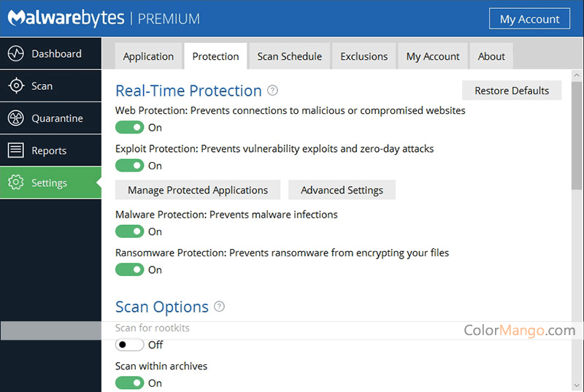The width and height of the screenshot is (584, 392).
Task: Switch off Ransomware Protection
Action: (130, 269)
